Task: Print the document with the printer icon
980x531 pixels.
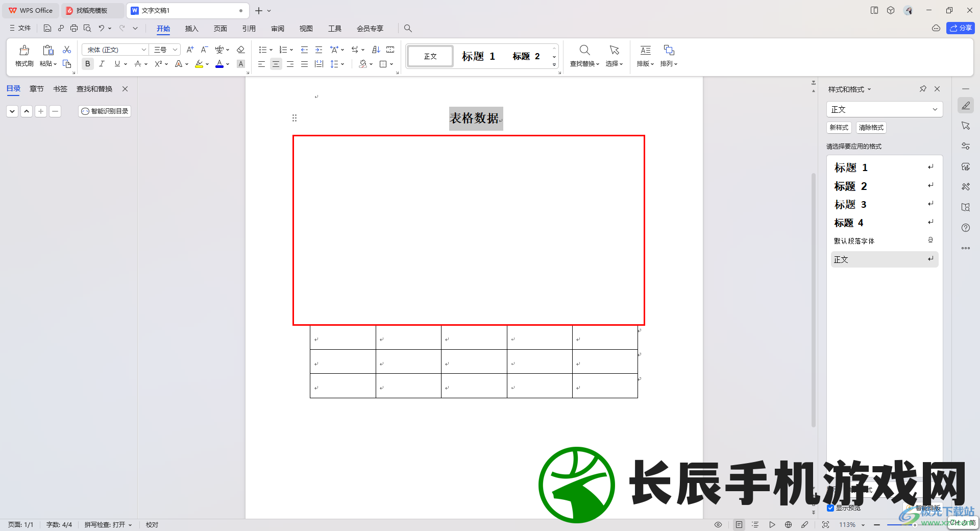Action: click(74, 28)
